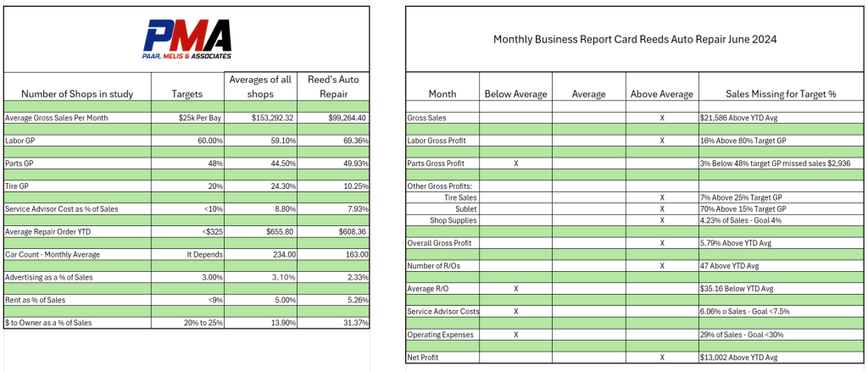
Task: Select the 'Reed's Auto Repair' column header
Action: [x=334, y=86]
